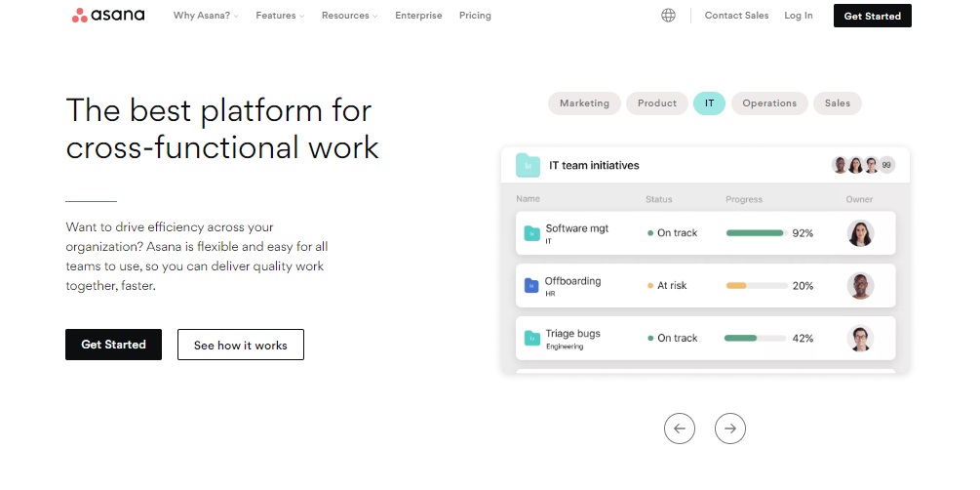
Task: Click the previous slide arrow button
Action: (680, 429)
